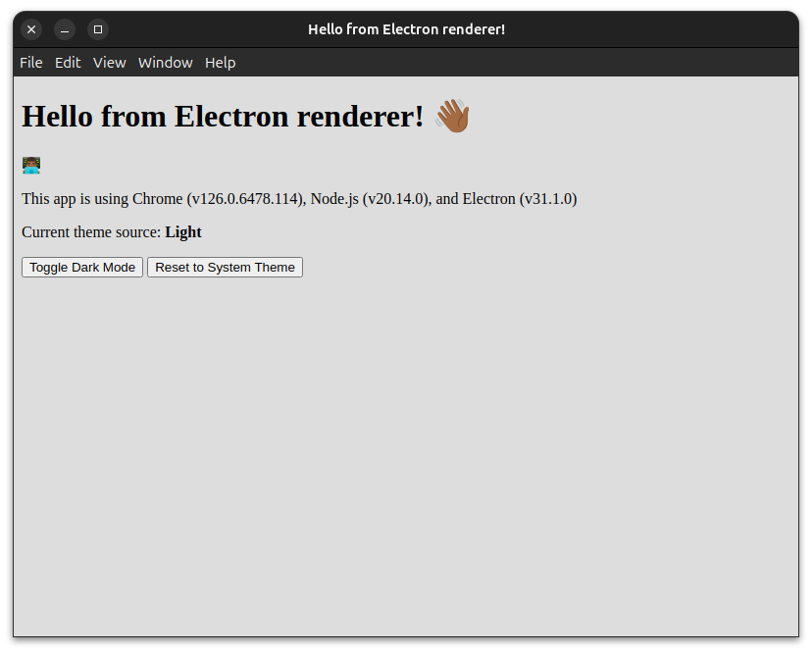Open the Edit menu
This screenshot has width=812, height=653.
tap(68, 63)
